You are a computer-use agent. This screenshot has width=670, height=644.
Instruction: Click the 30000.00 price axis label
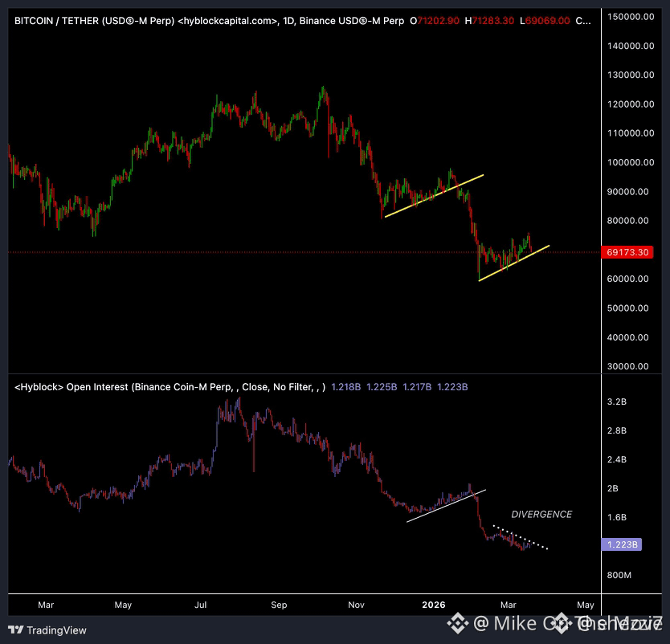pyautogui.click(x=627, y=366)
